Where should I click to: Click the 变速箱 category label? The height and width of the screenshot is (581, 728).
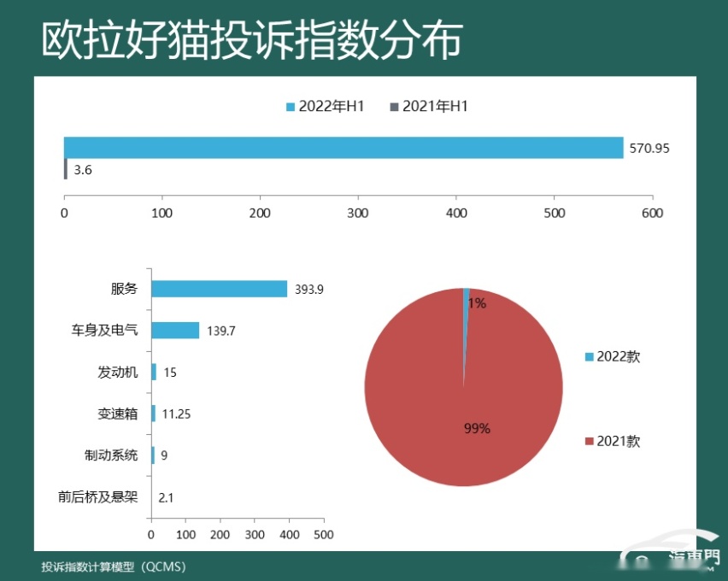(x=117, y=414)
